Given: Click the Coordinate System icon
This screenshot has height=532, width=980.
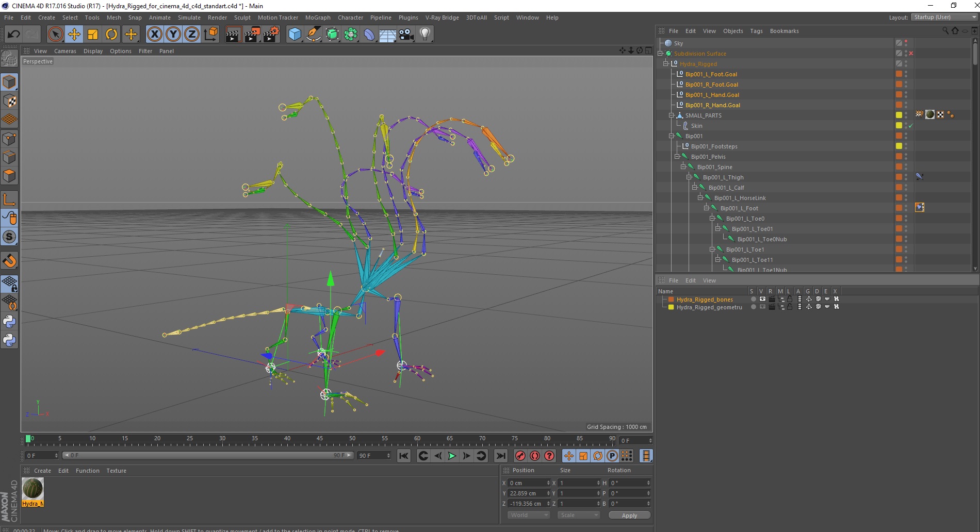Looking at the screenshot, I should 210,35.
